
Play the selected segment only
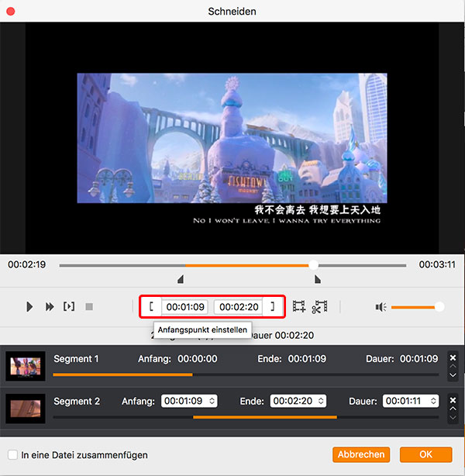(x=69, y=306)
